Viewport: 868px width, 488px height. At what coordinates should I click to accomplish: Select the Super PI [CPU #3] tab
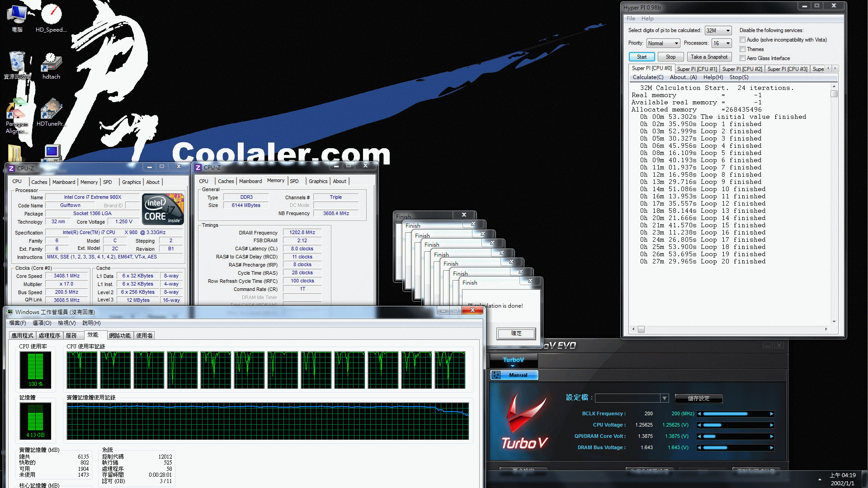coord(787,69)
